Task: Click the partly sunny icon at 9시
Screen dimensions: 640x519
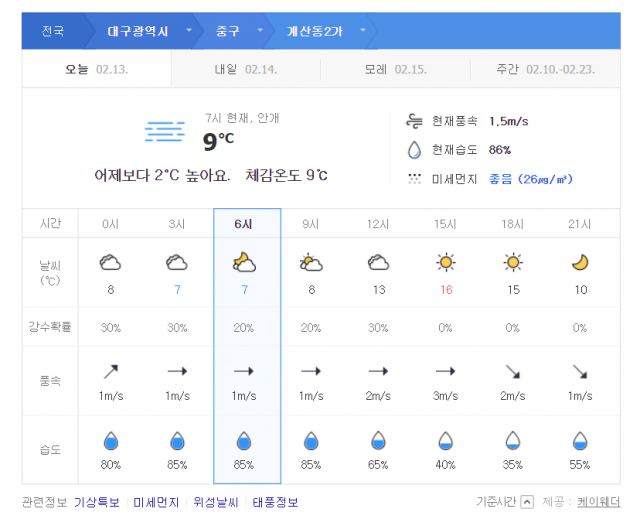Action: (x=311, y=262)
